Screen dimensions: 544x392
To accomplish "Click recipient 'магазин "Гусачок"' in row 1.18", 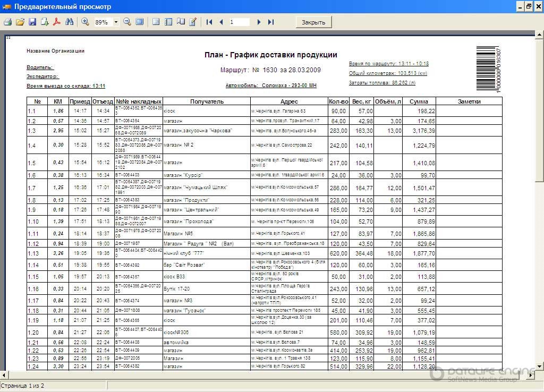I will tap(184, 311).
